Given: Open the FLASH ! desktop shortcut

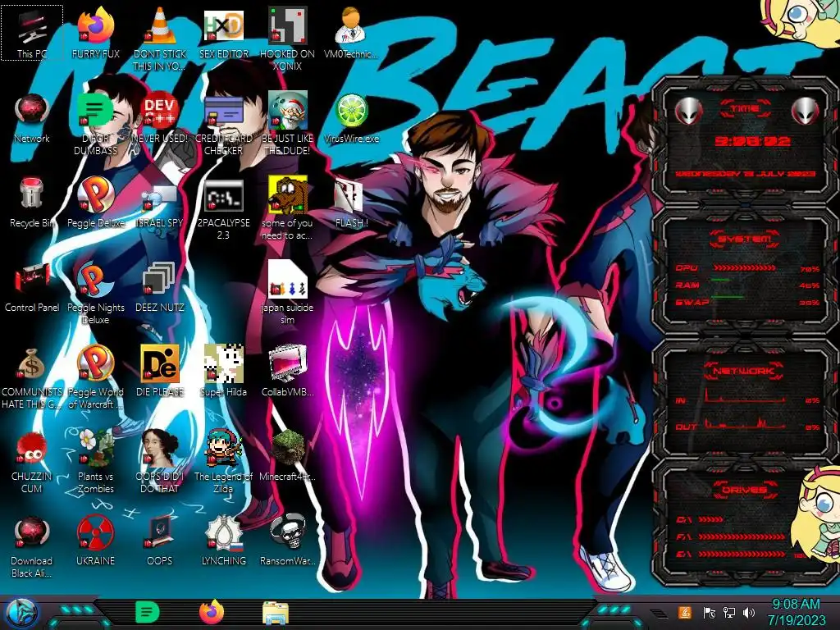Looking at the screenshot, I should (351, 203).
